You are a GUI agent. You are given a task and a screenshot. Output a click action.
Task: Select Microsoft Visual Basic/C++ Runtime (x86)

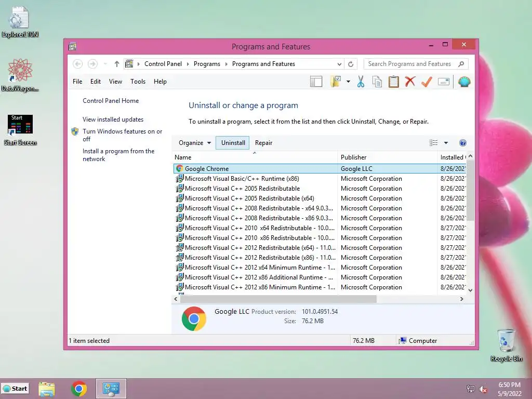(320, 179)
